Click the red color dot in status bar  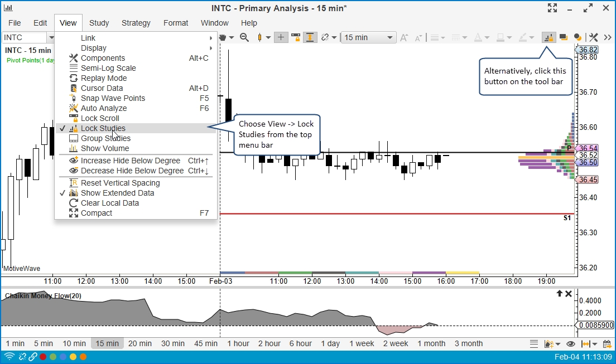click(x=42, y=357)
